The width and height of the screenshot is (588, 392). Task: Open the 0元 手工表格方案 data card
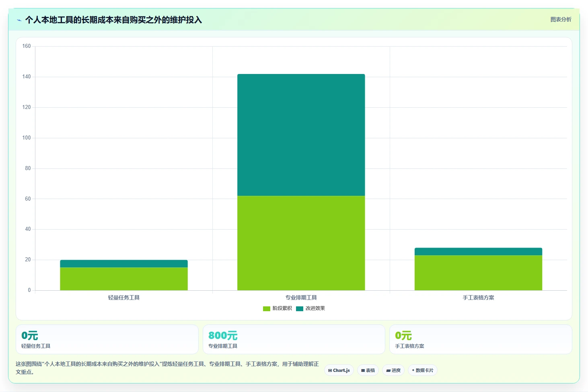481,339
